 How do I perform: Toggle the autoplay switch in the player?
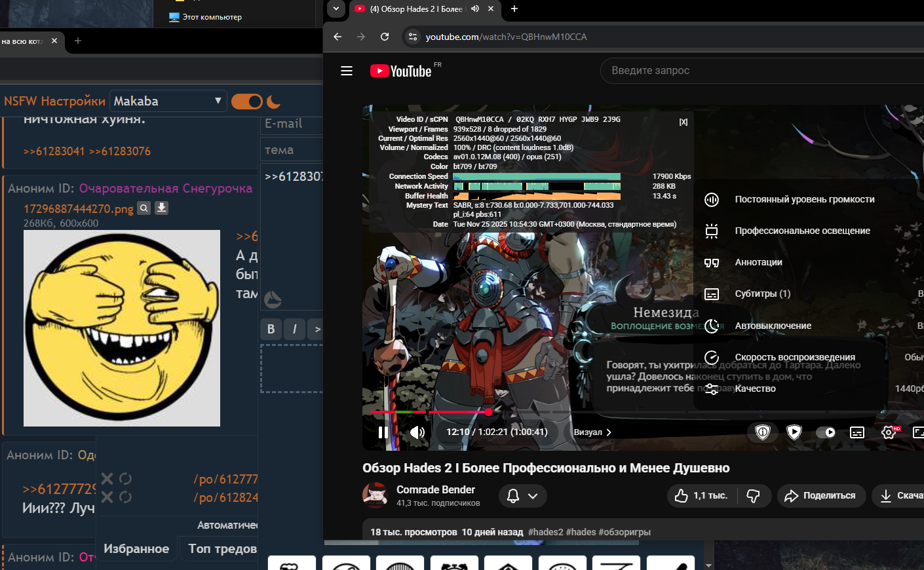click(x=826, y=432)
